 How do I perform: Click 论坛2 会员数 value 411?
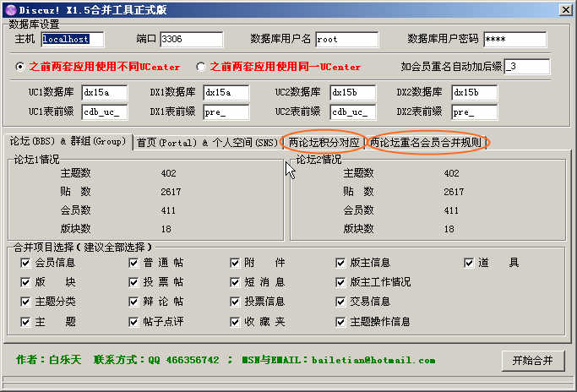tap(451, 210)
